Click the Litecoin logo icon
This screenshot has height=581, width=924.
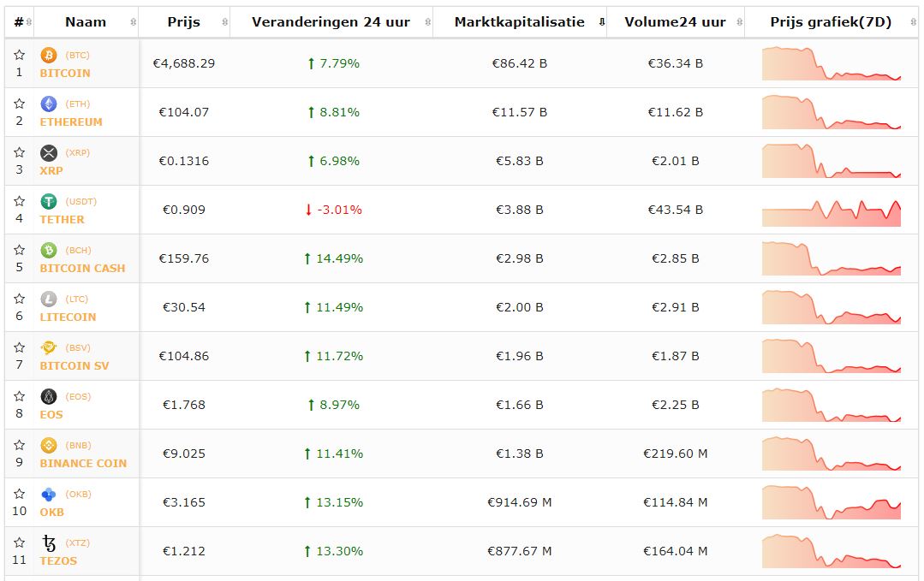tap(49, 299)
